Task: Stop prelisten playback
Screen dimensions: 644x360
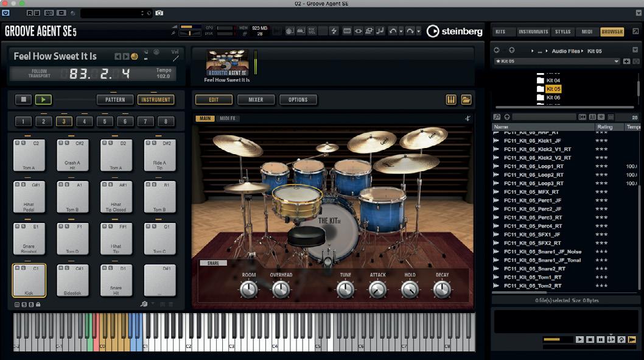Action: [x=590, y=339]
